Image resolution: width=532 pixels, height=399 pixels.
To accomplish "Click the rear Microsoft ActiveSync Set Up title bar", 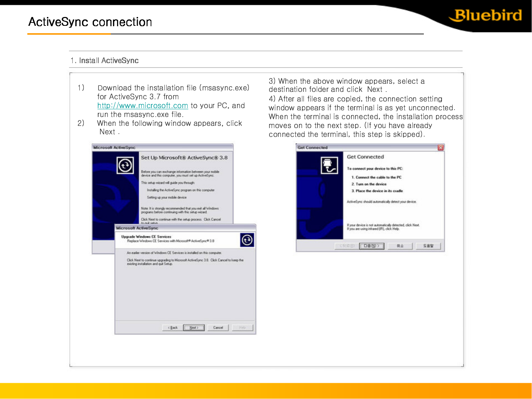I will click(162, 148).
